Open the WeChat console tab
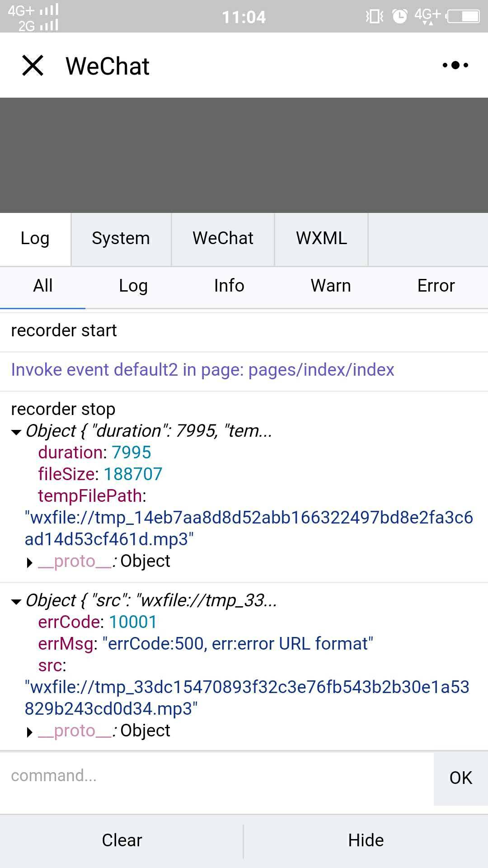 pyautogui.click(x=223, y=238)
